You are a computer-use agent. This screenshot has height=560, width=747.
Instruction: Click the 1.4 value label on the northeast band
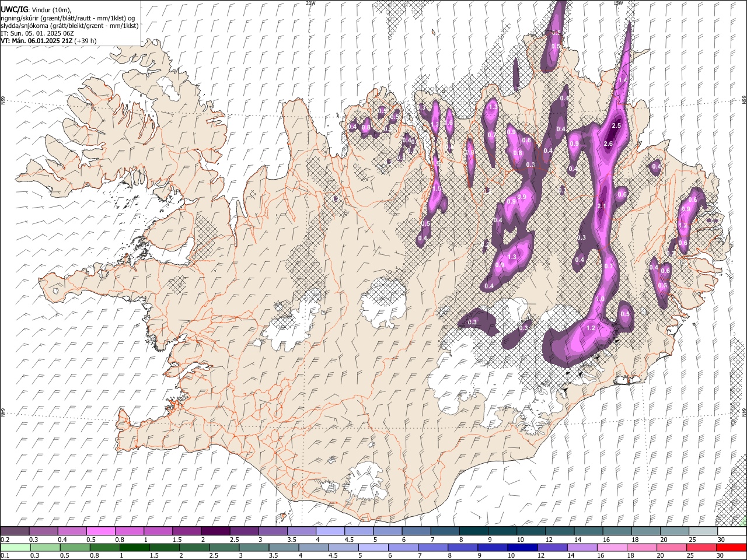622,80
